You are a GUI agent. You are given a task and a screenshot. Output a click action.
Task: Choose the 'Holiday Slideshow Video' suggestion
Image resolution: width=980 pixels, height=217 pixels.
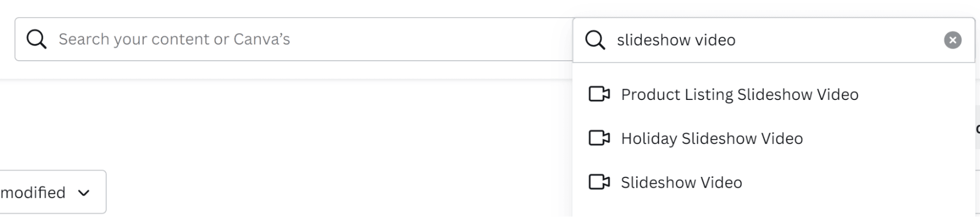coord(712,139)
